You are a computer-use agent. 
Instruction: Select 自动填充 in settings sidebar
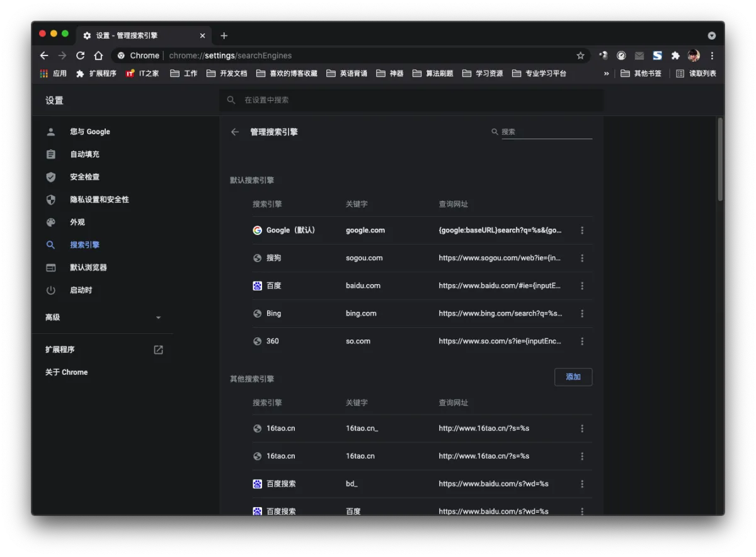[84, 154]
